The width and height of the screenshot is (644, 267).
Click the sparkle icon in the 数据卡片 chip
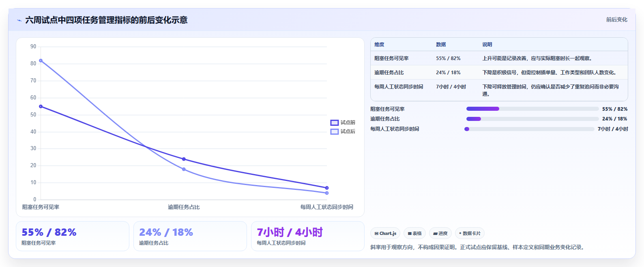460,233
